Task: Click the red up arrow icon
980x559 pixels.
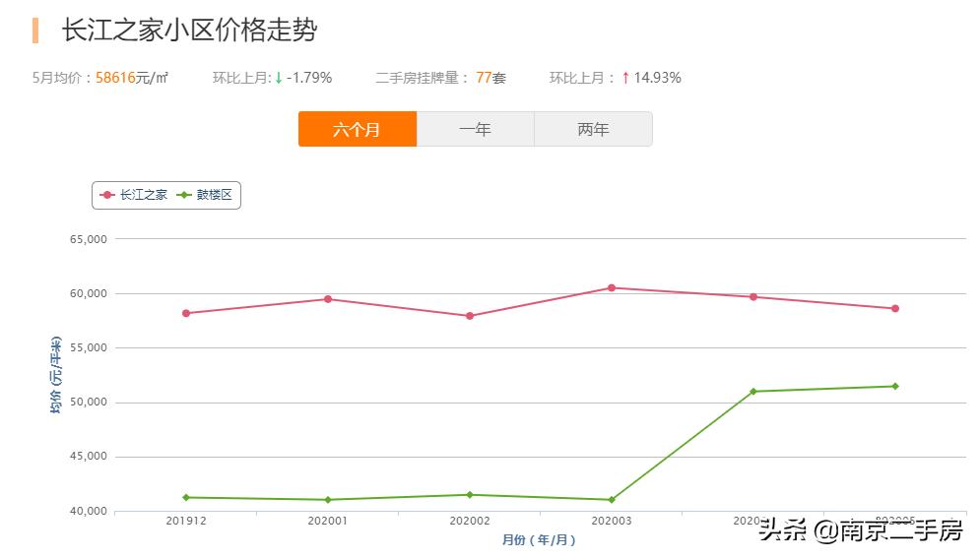Action: coord(625,78)
